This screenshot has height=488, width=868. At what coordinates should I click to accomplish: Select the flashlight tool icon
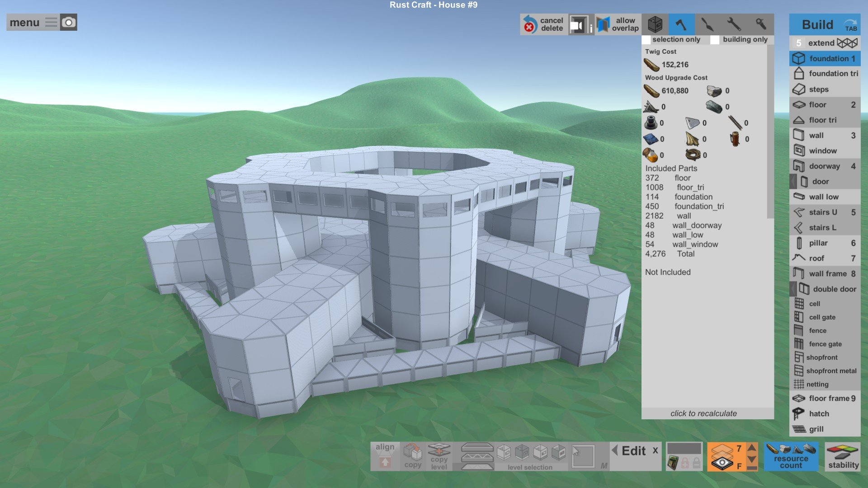click(x=760, y=24)
